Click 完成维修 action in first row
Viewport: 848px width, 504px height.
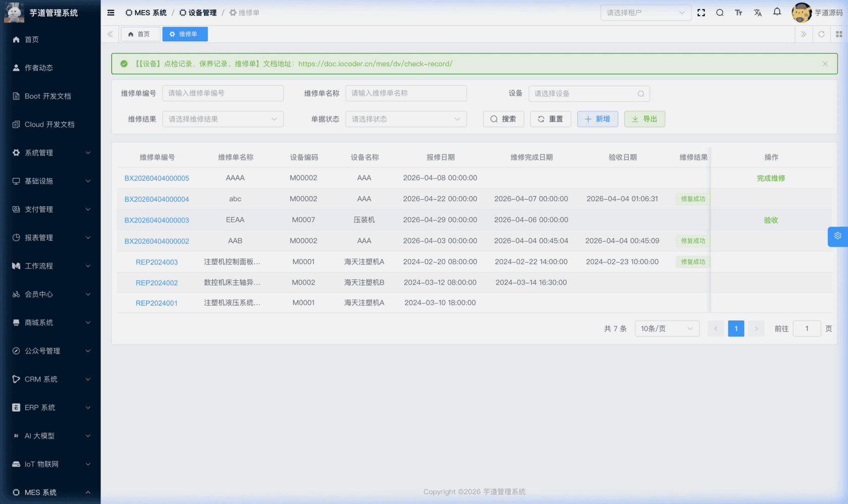(770, 178)
